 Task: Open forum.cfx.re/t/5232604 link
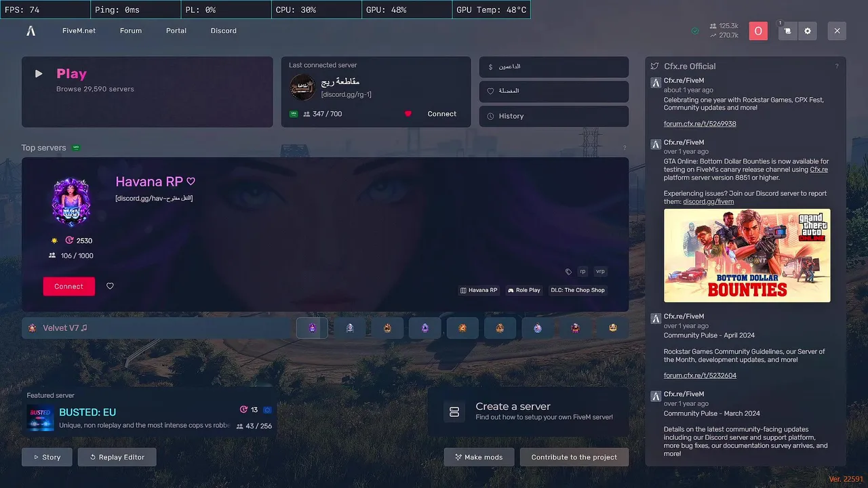pyautogui.click(x=700, y=375)
